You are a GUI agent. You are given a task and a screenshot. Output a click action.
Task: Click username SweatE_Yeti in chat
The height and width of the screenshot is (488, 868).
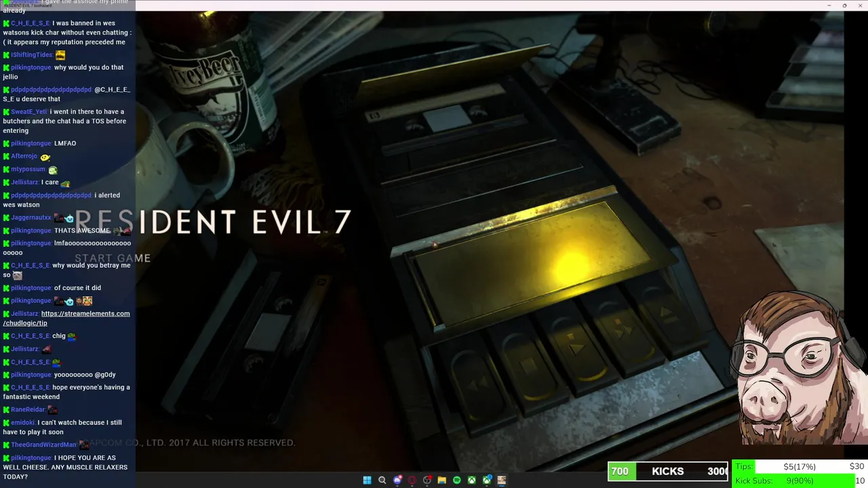coord(29,112)
